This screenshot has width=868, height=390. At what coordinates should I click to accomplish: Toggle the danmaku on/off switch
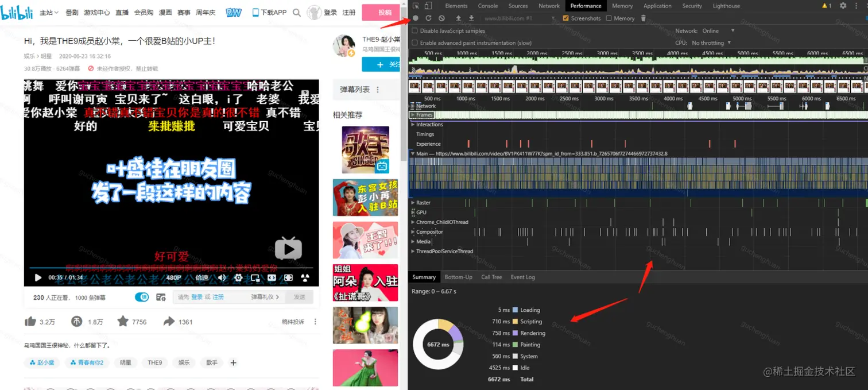click(142, 297)
